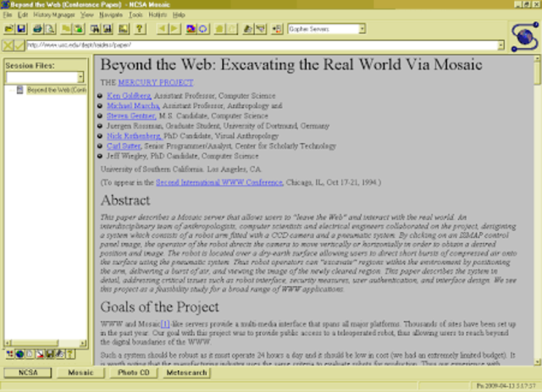This screenshot has width=542, height=392.
Task: Click the Metasearch button
Action: 186,373
